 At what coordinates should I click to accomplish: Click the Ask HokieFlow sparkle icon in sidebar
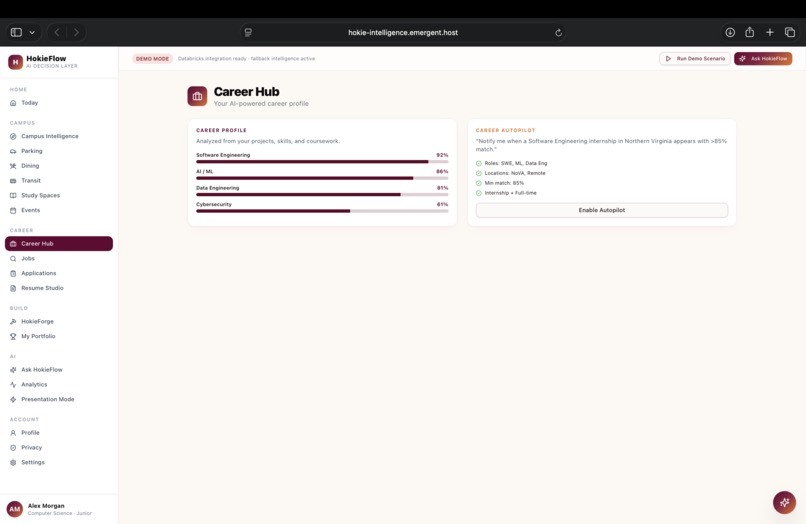[13, 370]
